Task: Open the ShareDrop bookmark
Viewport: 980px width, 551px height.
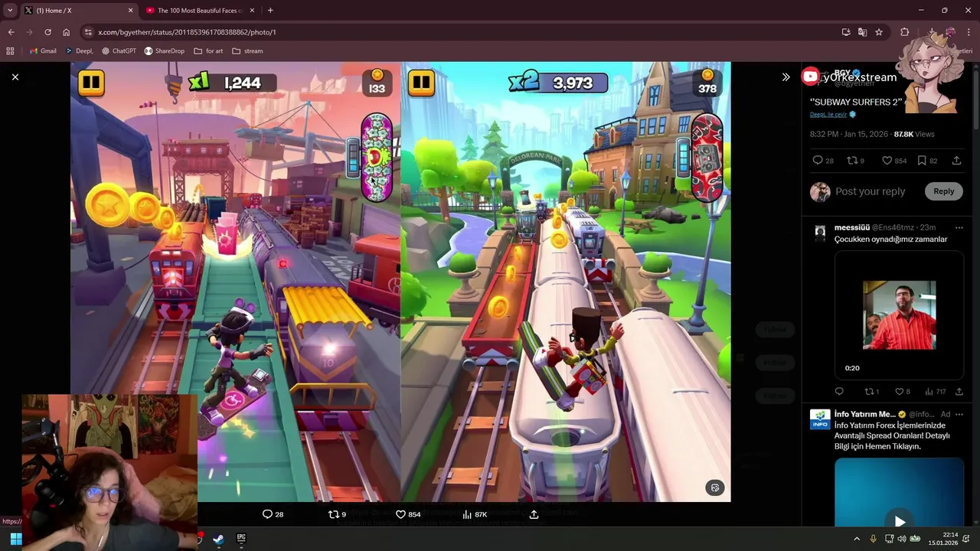Action: [x=164, y=51]
